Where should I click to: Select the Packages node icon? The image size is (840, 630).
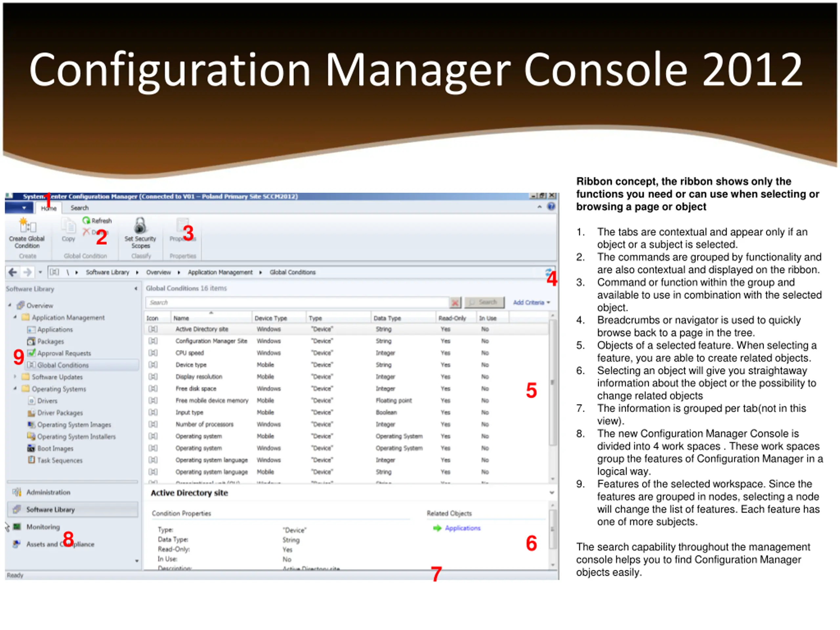coord(31,341)
